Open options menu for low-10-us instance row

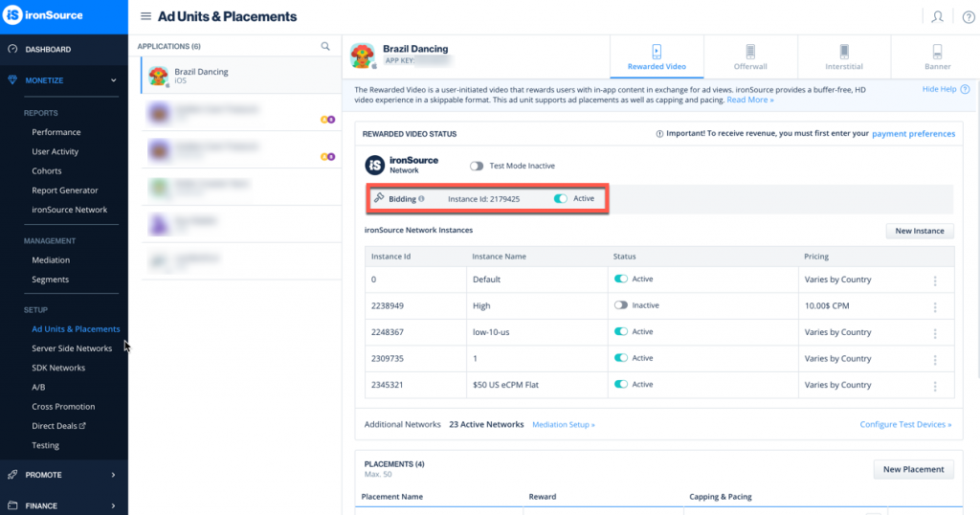tap(935, 333)
